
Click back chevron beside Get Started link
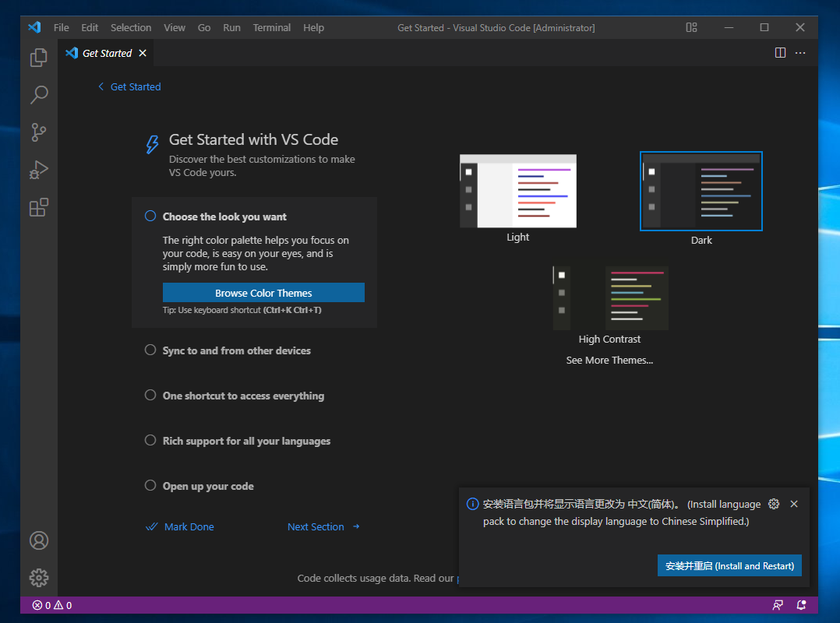(x=101, y=86)
